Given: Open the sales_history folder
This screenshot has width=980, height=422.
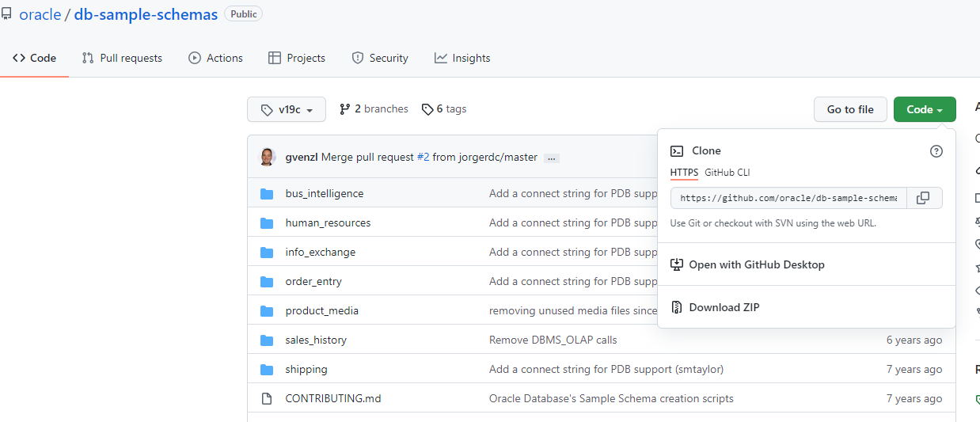Looking at the screenshot, I should coord(316,340).
